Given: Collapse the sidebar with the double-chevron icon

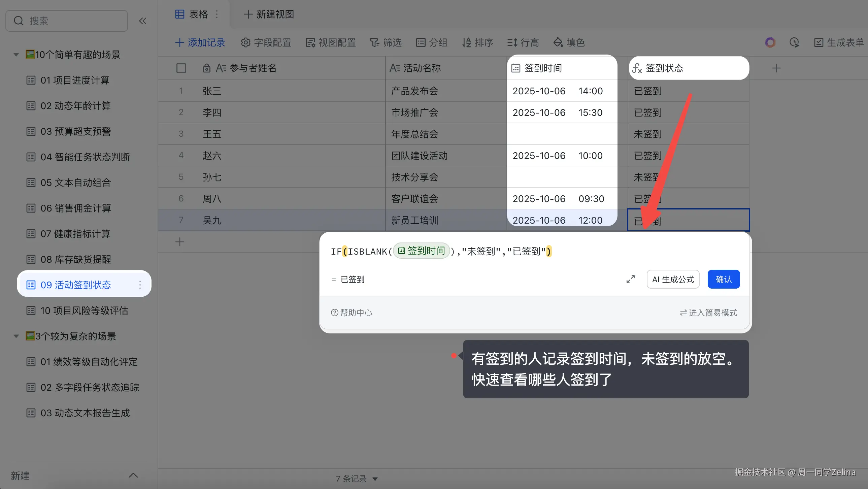Looking at the screenshot, I should 143,21.
